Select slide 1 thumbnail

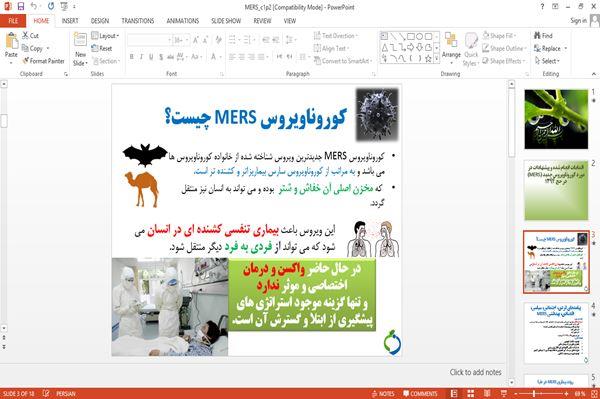pos(556,119)
